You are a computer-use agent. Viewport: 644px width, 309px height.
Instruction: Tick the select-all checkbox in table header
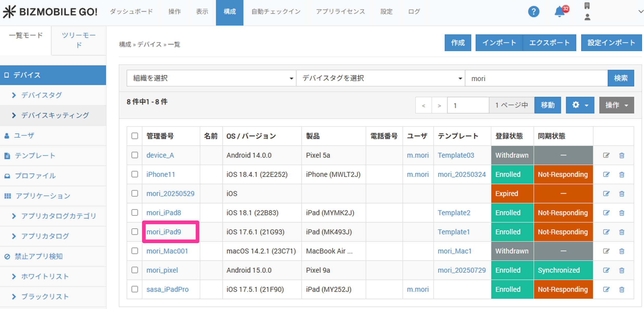click(135, 136)
